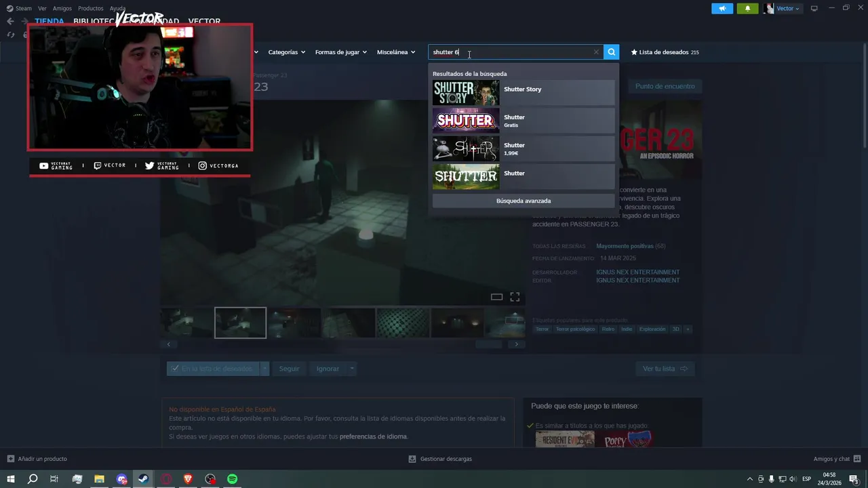Show hidden system tray icons
The width and height of the screenshot is (868, 488).
(749, 479)
